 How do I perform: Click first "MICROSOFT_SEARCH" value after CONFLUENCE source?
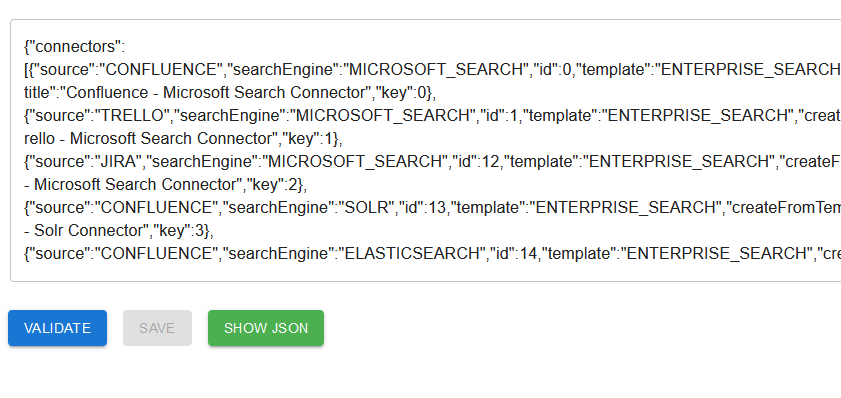436,70
